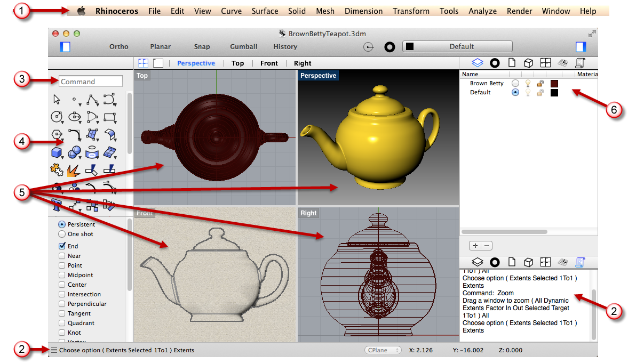Enable the Near object snap checkbox

(62, 256)
